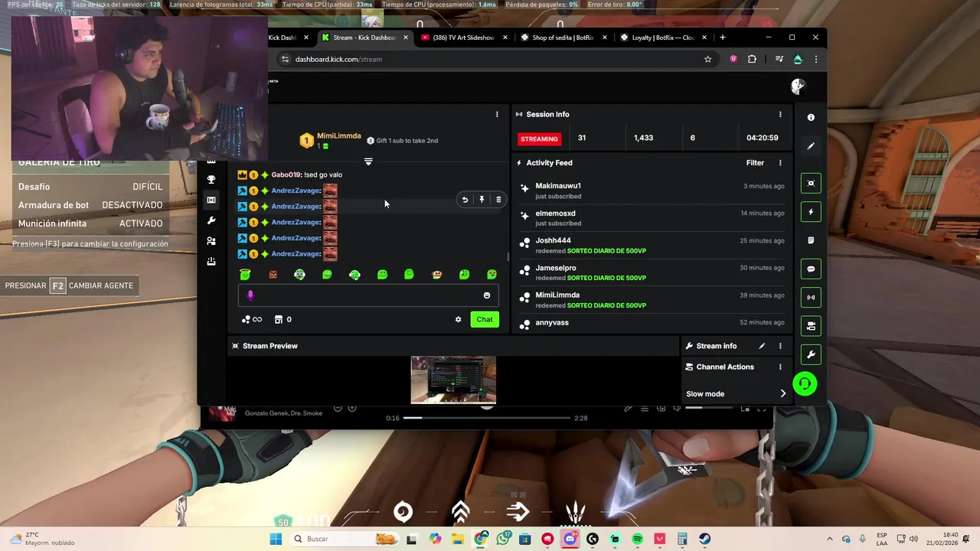980x551 pixels.
Task: Bookmark this page with star icon
Action: click(707, 59)
